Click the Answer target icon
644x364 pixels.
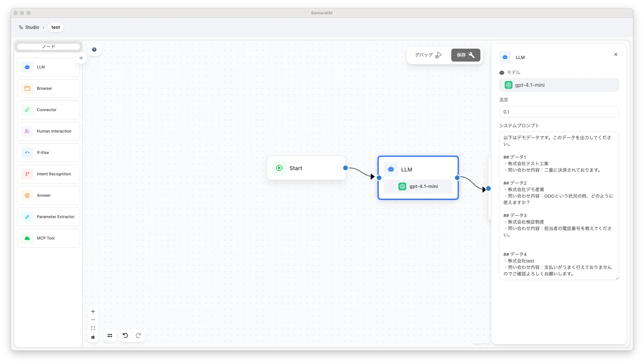pos(27,195)
